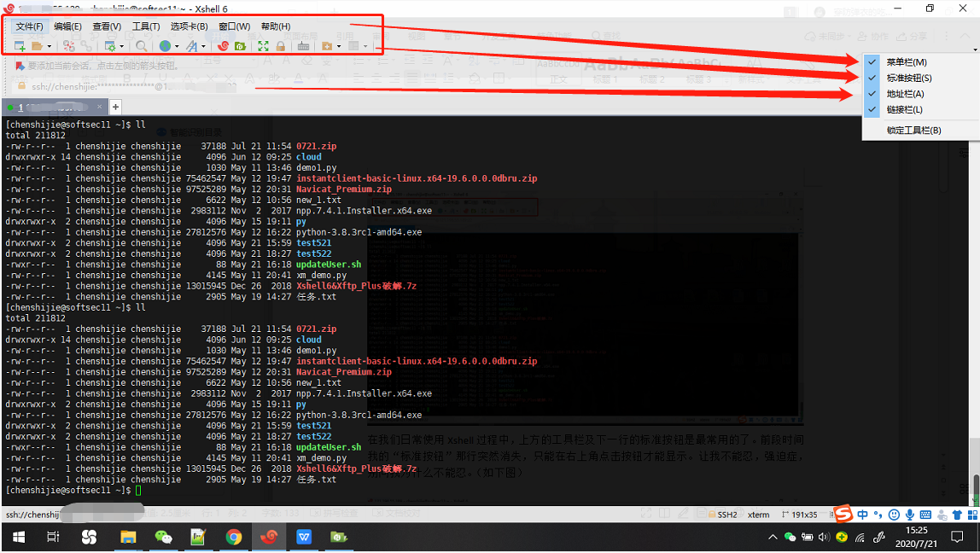Image resolution: width=980 pixels, height=553 pixels.
Task: Click the pane Layout toolbar icon
Action: point(353,46)
